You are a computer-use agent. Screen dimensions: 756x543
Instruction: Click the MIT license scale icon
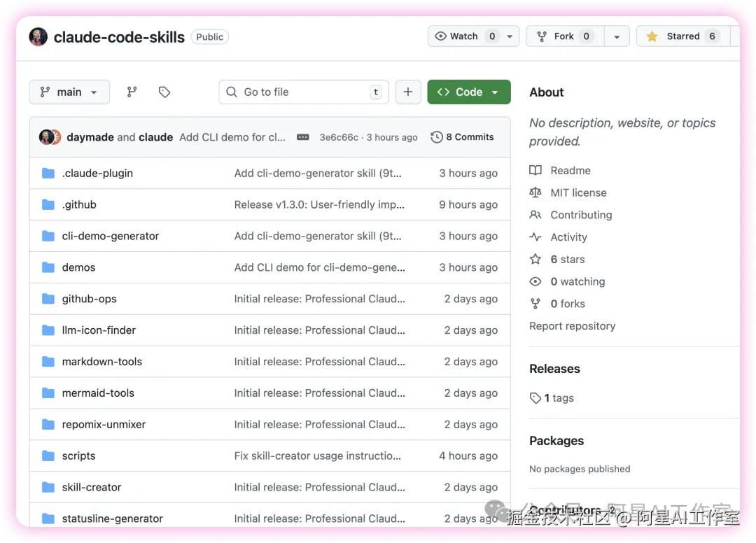[x=535, y=192]
